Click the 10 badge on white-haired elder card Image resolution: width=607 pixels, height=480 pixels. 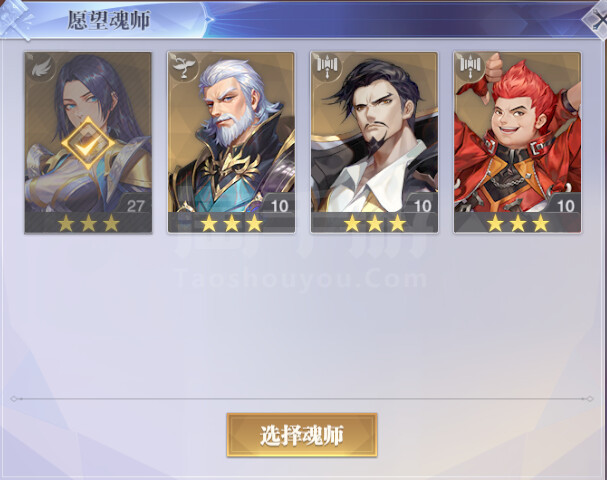pyautogui.click(x=279, y=206)
